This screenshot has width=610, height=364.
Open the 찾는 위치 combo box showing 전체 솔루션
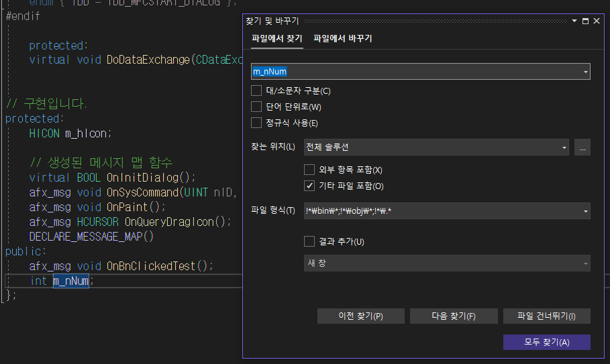(436, 147)
